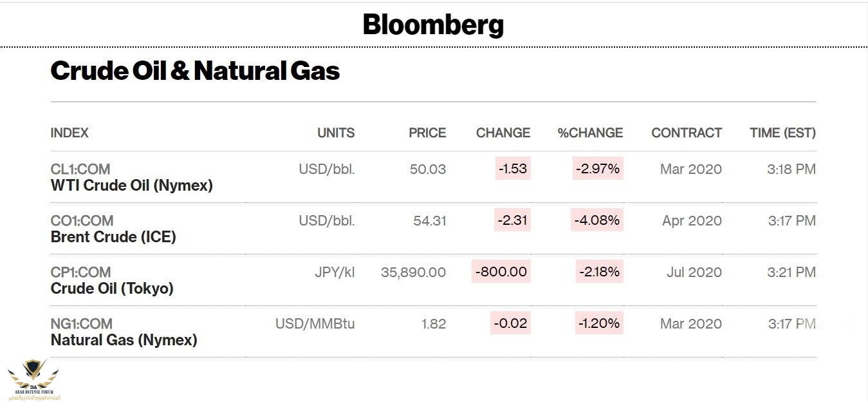Click the Crude Oil & Natural Gas heading

point(195,71)
